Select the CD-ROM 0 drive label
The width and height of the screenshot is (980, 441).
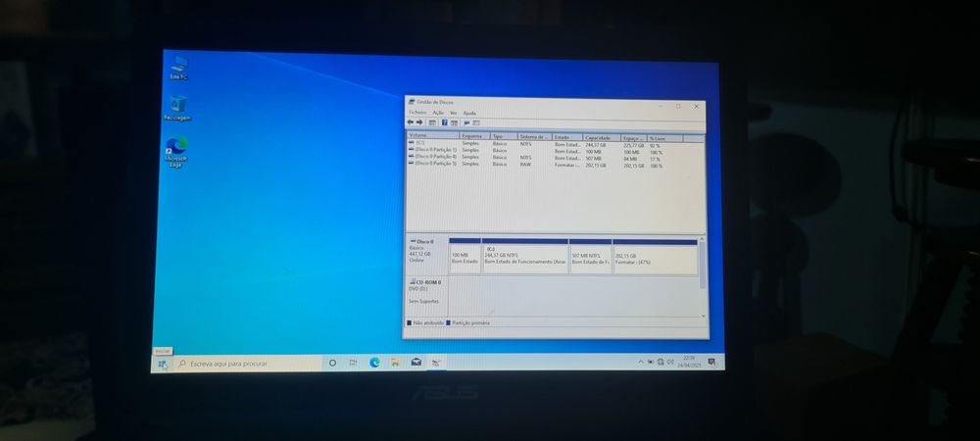pyautogui.click(x=427, y=296)
